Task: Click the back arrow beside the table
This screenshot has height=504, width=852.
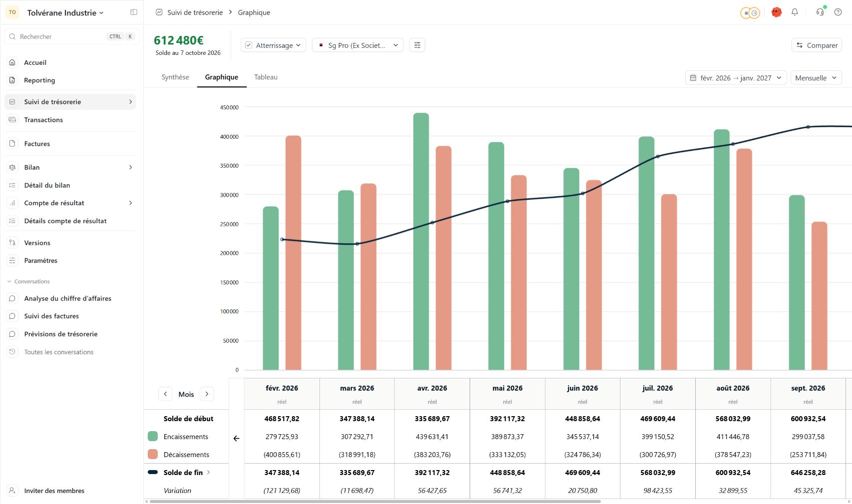Action: click(x=237, y=439)
